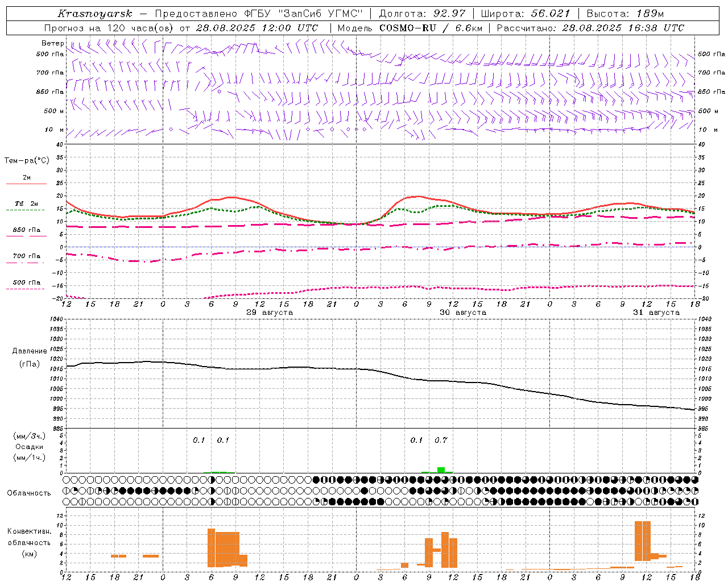Click the '850 гПа' label in the temperature legend
Image resolution: width=728 pixels, height=582 pixels.
click(x=27, y=230)
